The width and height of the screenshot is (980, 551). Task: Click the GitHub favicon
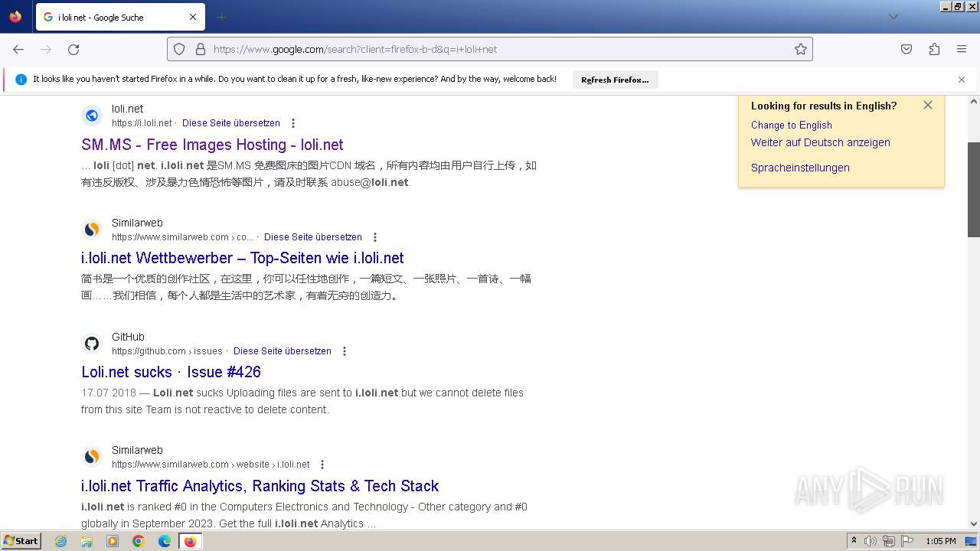click(x=92, y=344)
